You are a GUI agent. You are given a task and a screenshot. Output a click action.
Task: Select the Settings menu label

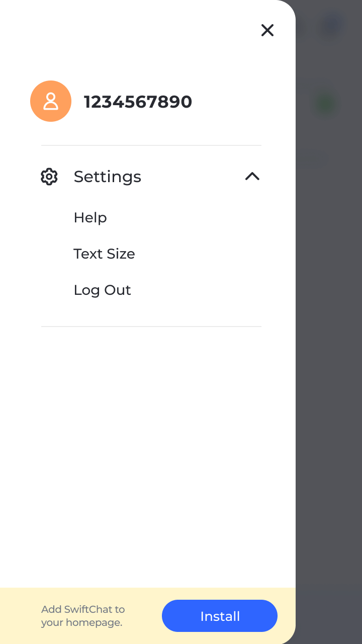[108, 177]
